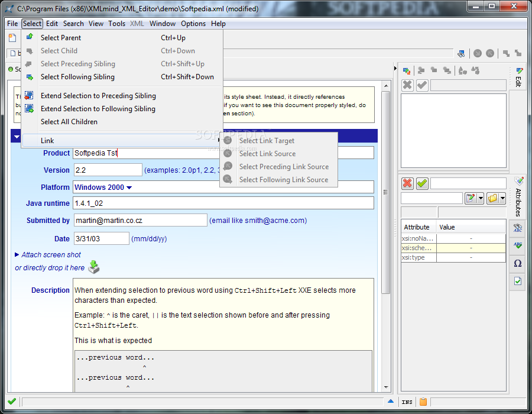Click the Insert Into icon in Edit panel
Image resolution: width=532 pixels, height=414 pixels.
(434, 70)
